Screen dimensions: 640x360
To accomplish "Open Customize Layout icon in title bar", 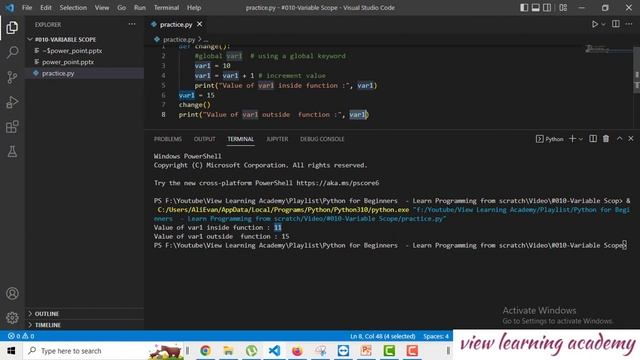I will [563, 8].
